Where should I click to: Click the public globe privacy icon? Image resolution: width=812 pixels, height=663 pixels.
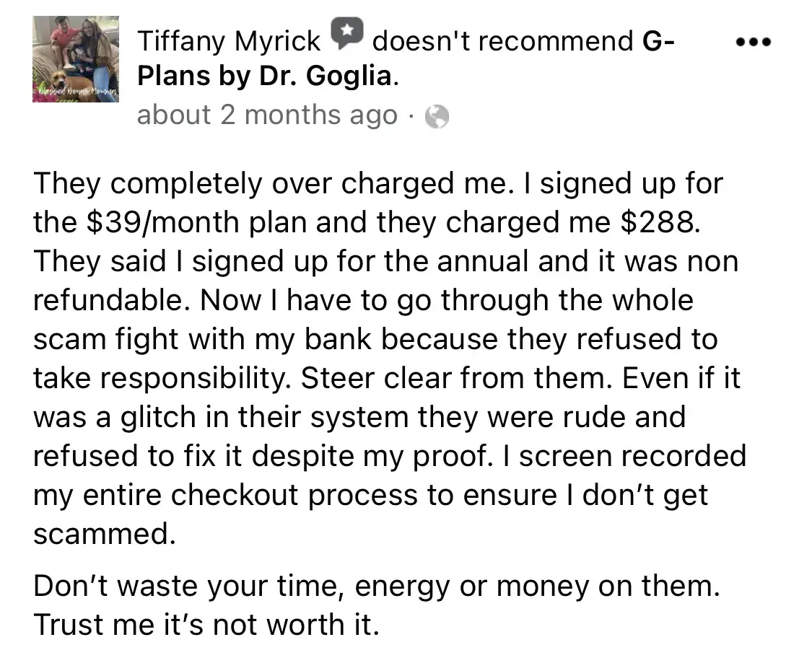[437, 115]
